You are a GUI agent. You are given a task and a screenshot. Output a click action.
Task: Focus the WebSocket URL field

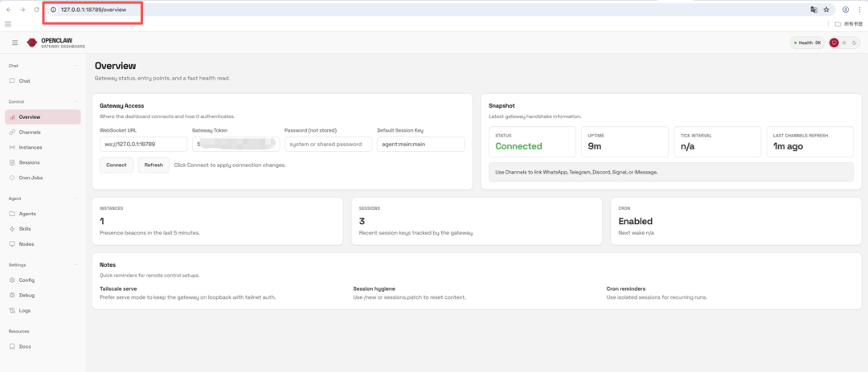pos(143,144)
